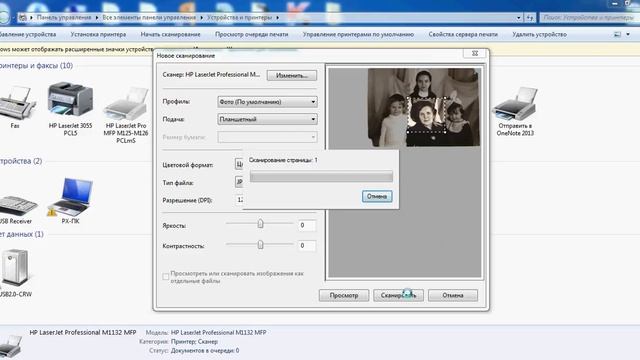Screen dimensions: 640x360
Task: Click Установка принтера in the command bar
Action: pyautogui.click(x=98, y=35)
